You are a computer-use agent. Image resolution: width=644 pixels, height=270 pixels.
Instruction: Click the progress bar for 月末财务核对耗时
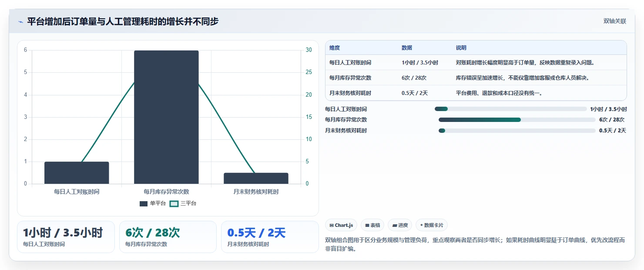(517, 131)
